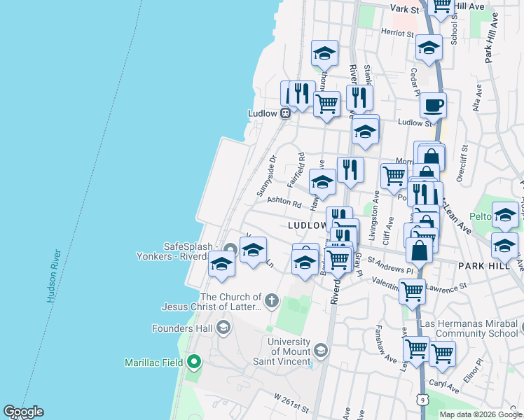Click the Overcliff St street label
524x420 pixels.
pos(462,163)
